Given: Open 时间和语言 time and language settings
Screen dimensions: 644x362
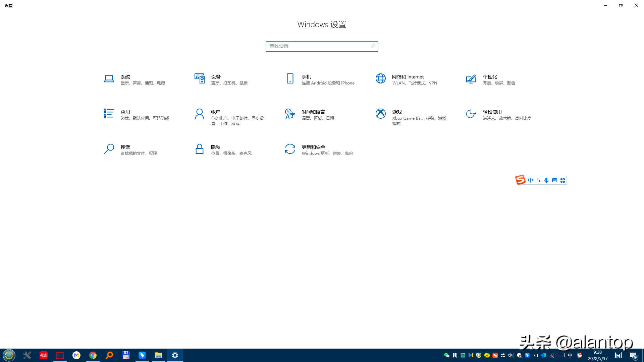Looking at the screenshot, I should 309,115.
